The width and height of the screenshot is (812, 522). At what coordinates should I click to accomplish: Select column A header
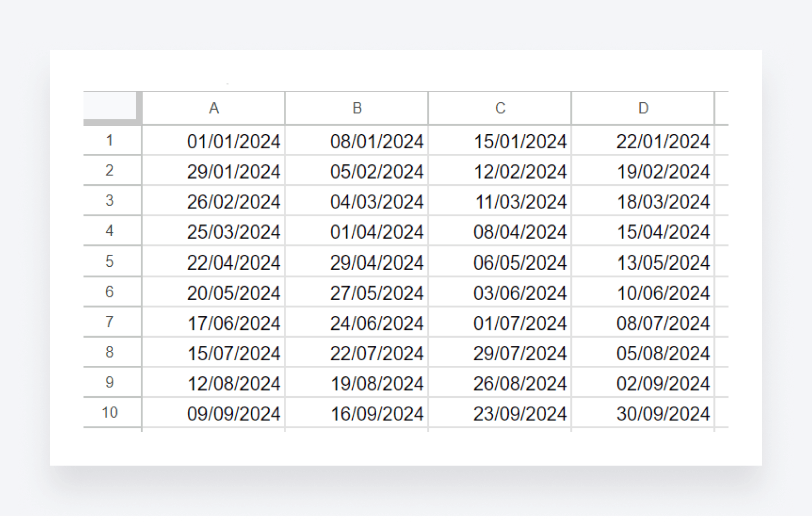coord(213,108)
